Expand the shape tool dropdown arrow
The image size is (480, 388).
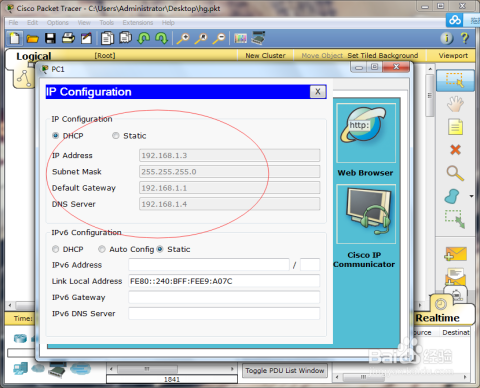pyautogui.click(x=471, y=196)
